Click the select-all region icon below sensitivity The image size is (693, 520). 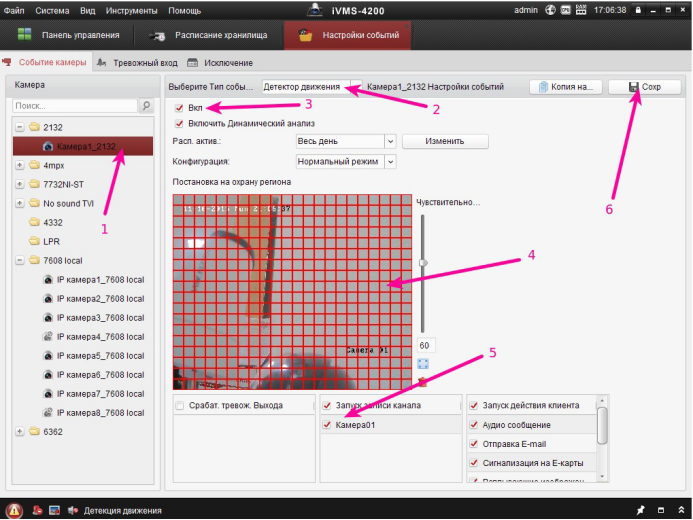click(x=423, y=363)
